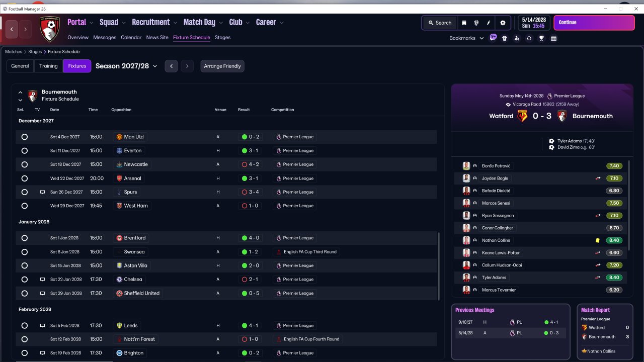Open the world globe icon
644x362 pixels.
pyautogui.click(x=476, y=23)
